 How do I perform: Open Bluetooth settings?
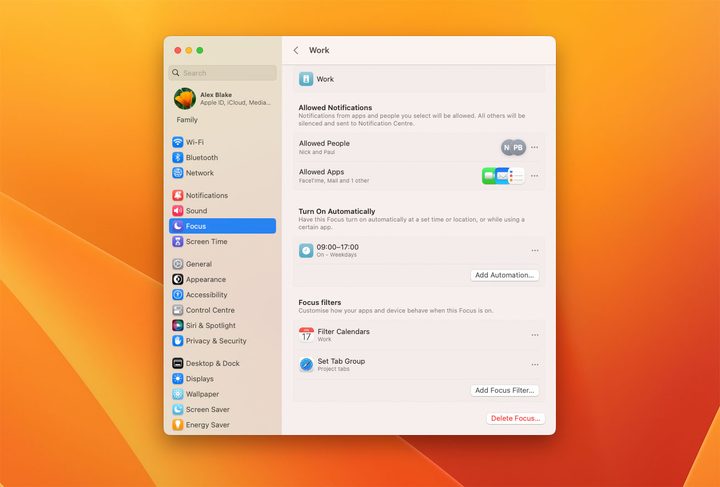(x=223, y=157)
